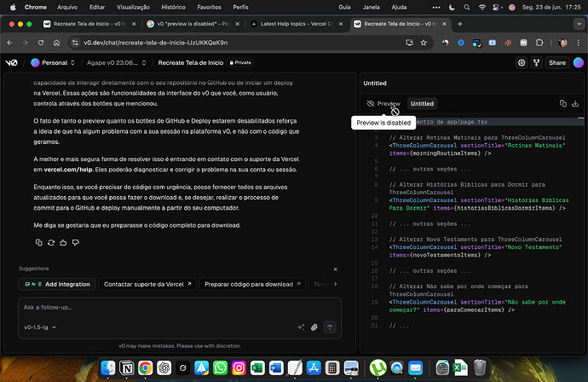Image resolution: width=588 pixels, height=382 pixels.
Task: Open the Wi-Fi status menu
Action: [481, 7]
